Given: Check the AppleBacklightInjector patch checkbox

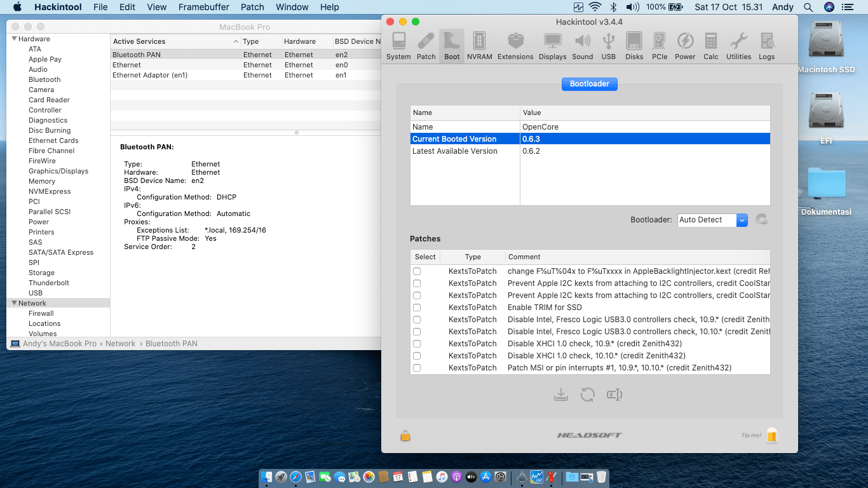Looking at the screenshot, I should [417, 271].
